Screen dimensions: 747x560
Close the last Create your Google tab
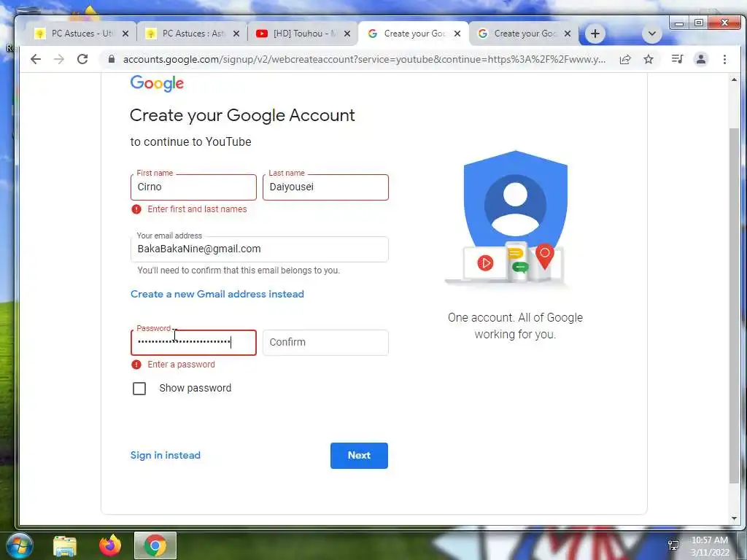(x=568, y=34)
